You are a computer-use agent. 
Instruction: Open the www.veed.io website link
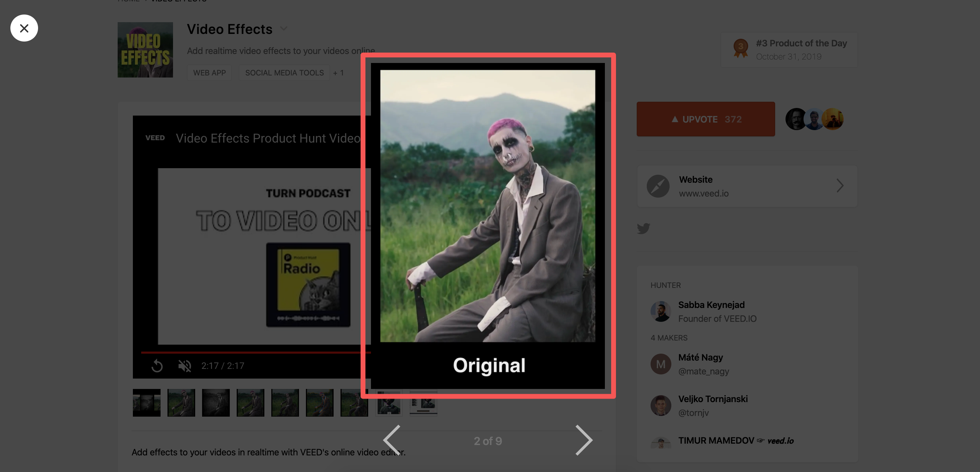point(704,193)
